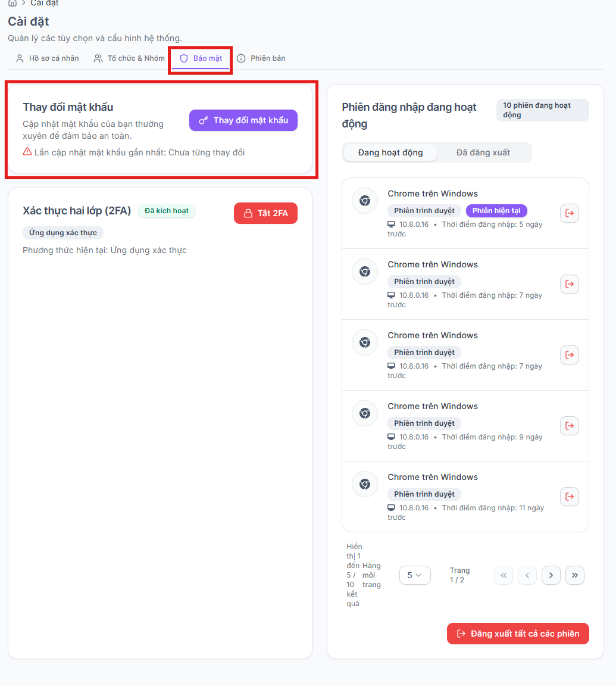Jump to first page double-chevron
The height and width of the screenshot is (686, 616).
click(x=504, y=575)
